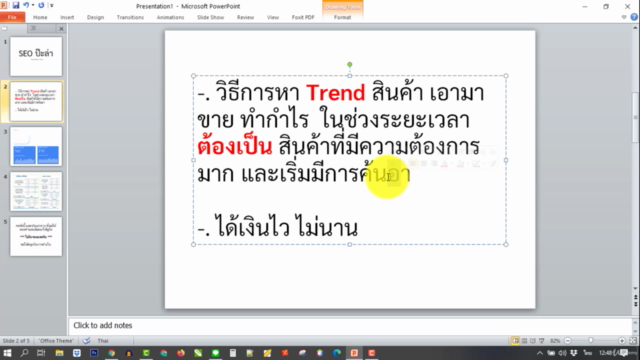Open the Design ribbon tab
Image resolution: width=640 pixels, height=360 pixels.
(95, 17)
